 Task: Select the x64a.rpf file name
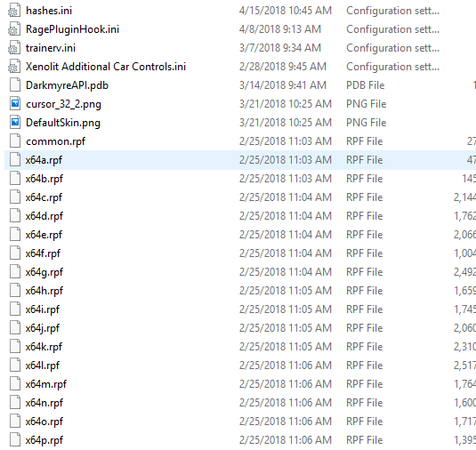click(44, 160)
